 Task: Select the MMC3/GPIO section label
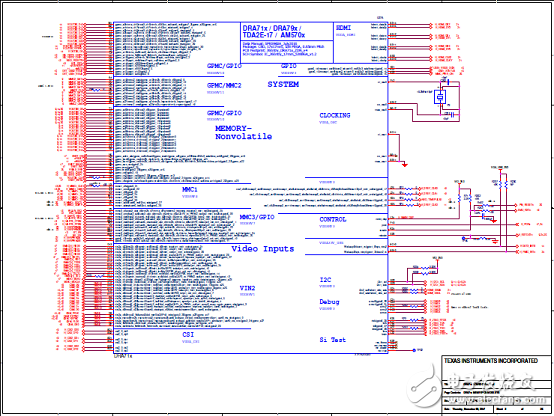(x=257, y=217)
